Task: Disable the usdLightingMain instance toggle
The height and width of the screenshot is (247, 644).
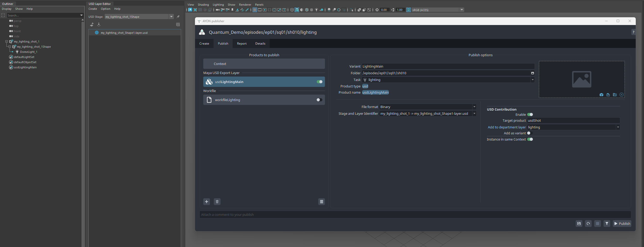Action: click(319, 82)
